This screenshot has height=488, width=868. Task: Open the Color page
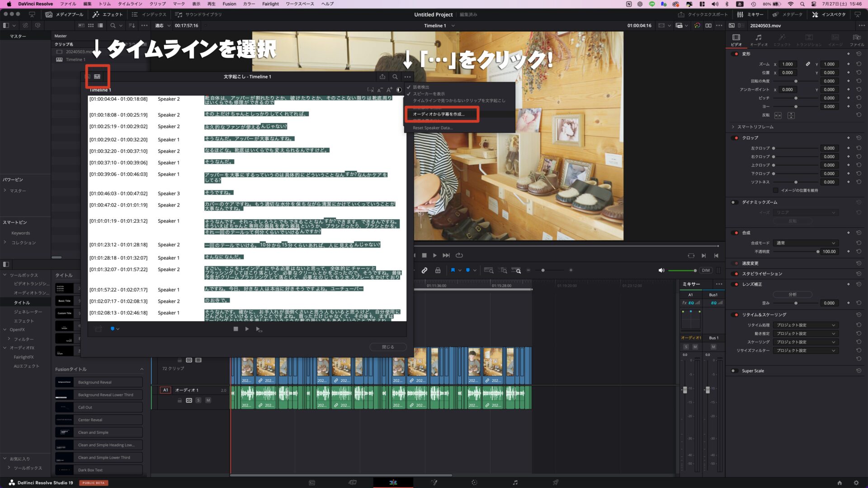[x=475, y=482]
